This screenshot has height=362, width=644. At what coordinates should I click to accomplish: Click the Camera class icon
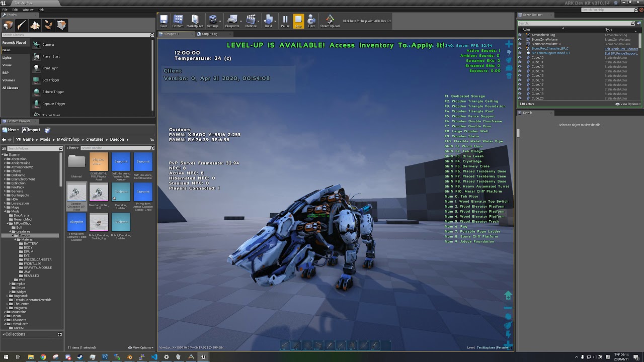pos(36,44)
